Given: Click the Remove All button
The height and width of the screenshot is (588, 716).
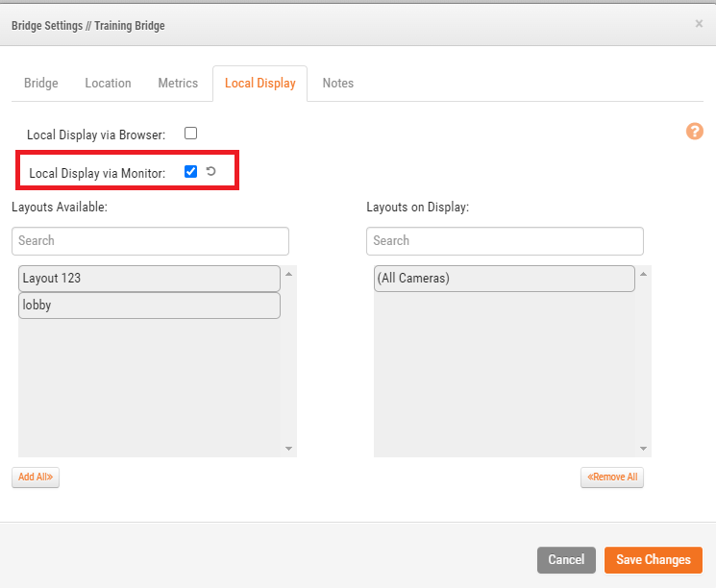Looking at the screenshot, I should click(612, 478).
